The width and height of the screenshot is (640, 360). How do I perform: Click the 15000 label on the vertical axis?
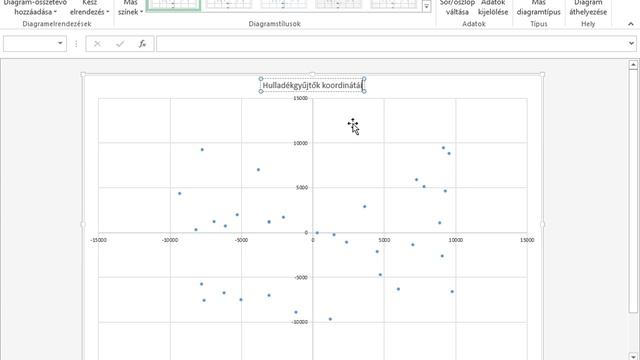coord(300,98)
